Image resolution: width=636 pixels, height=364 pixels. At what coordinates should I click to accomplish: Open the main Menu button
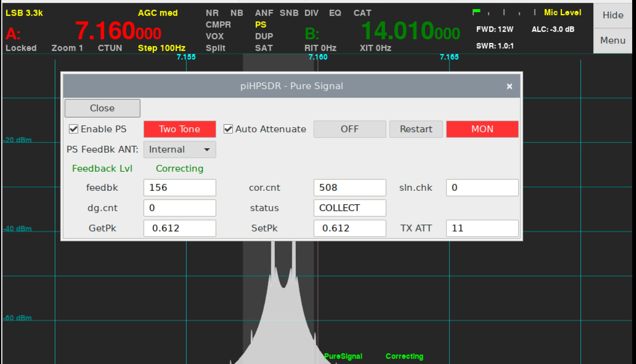(x=613, y=40)
